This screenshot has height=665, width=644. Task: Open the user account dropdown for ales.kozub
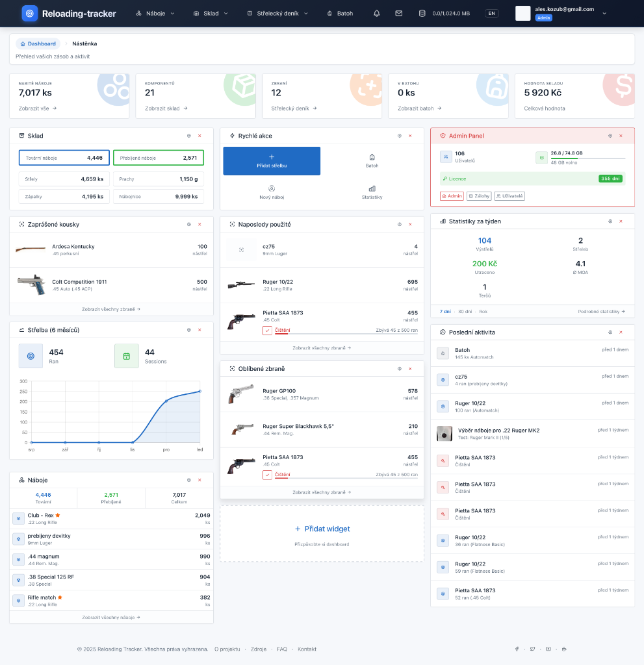(x=603, y=13)
